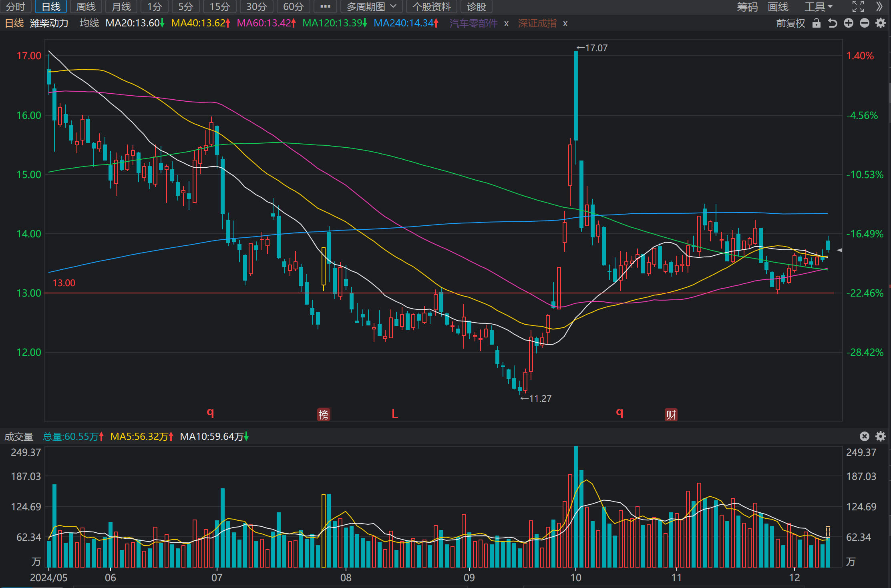Viewport: 891px width, 588px height.
Task: Click the lock icon beside 前复权
Action: point(816,23)
